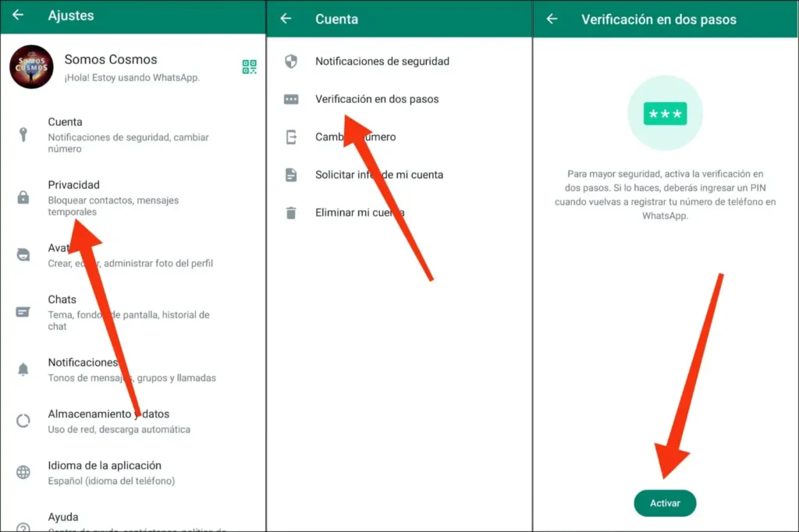Click the bell icon beside Notificaciones
The height and width of the screenshot is (532, 799).
pyautogui.click(x=23, y=369)
